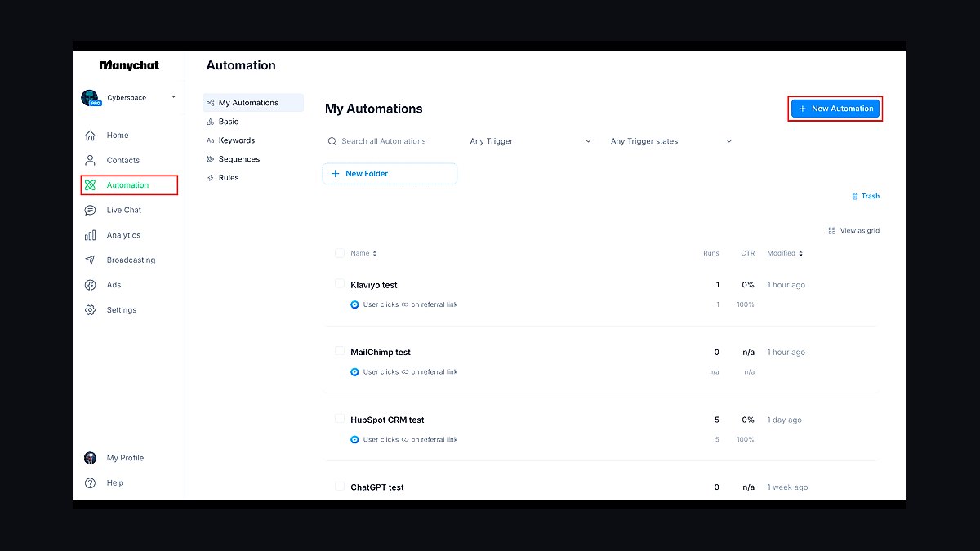Click the Trash bin icon
The width and height of the screenshot is (980, 551).
coord(855,197)
